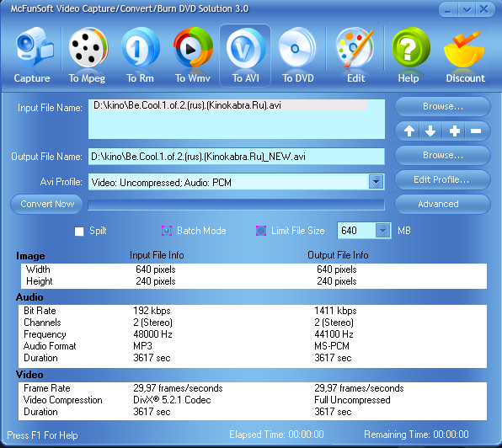Click the 640 MB size value field
Viewport: 502px width, 448px height.
pos(356,231)
